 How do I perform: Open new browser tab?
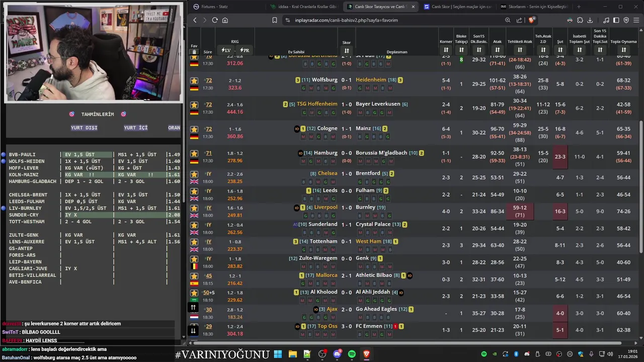(x=579, y=7)
